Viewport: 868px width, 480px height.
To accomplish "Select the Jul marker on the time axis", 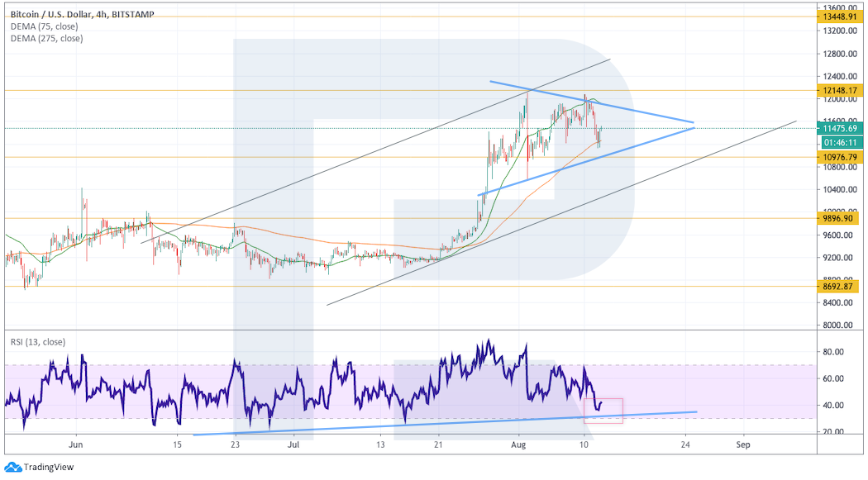I will [x=293, y=444].
